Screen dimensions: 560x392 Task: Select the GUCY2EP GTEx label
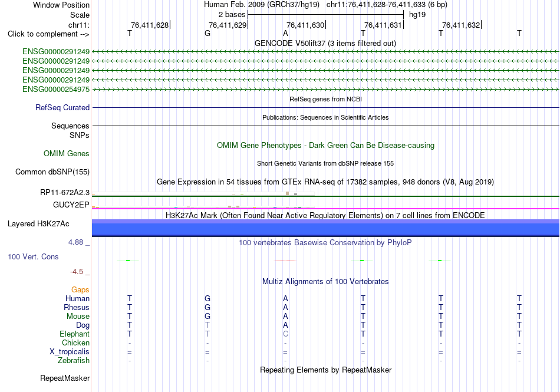coord(71,205)
